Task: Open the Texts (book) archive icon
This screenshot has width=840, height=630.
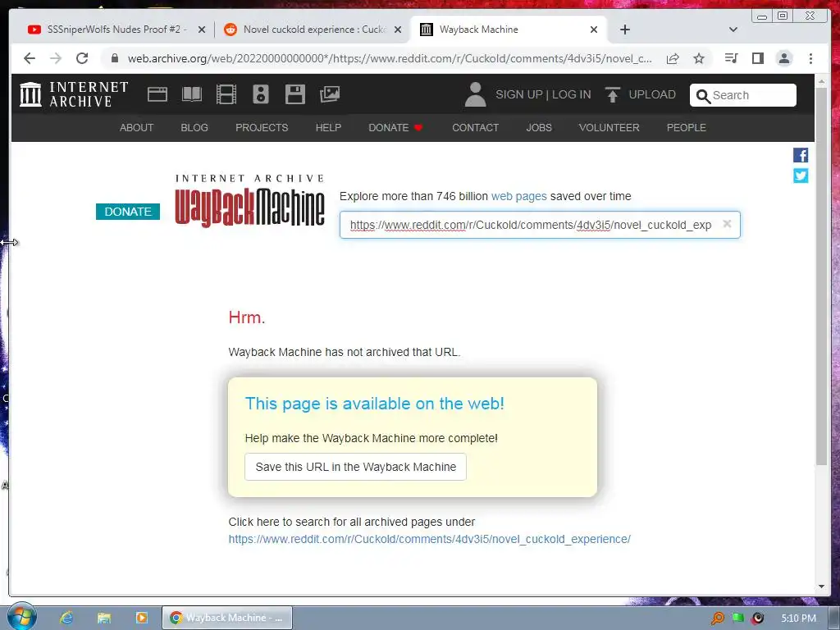Action: [x=192, y=95]
